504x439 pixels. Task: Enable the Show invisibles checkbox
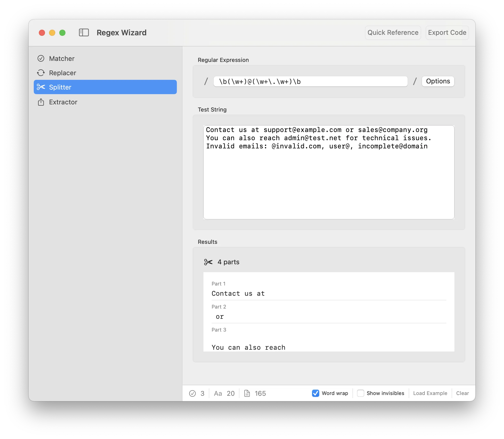360,393
